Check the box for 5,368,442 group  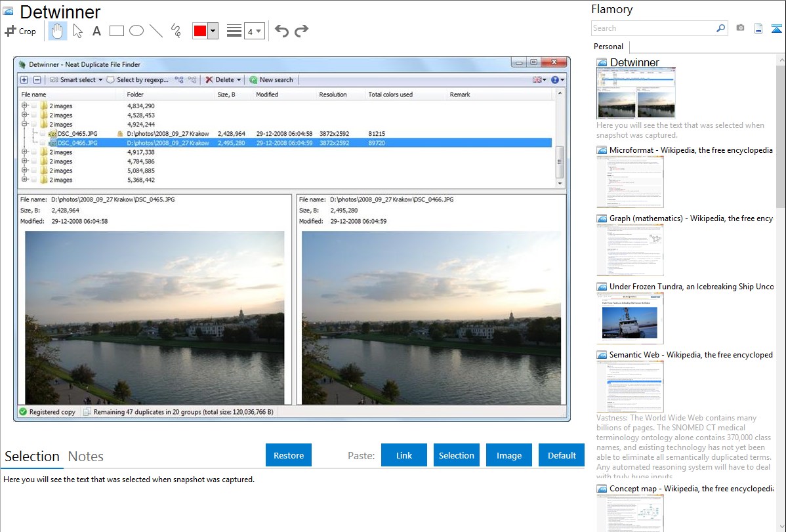[34, 180]
